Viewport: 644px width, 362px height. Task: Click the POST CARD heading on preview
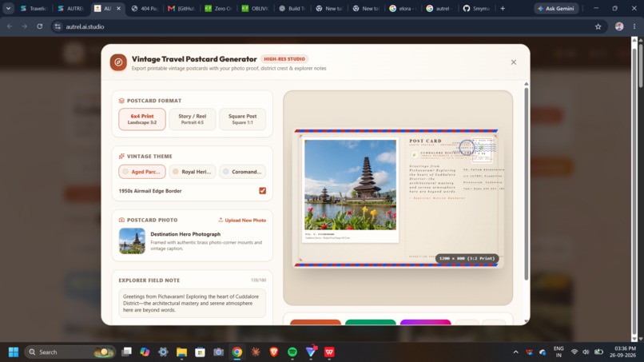[x=426, y=141]
